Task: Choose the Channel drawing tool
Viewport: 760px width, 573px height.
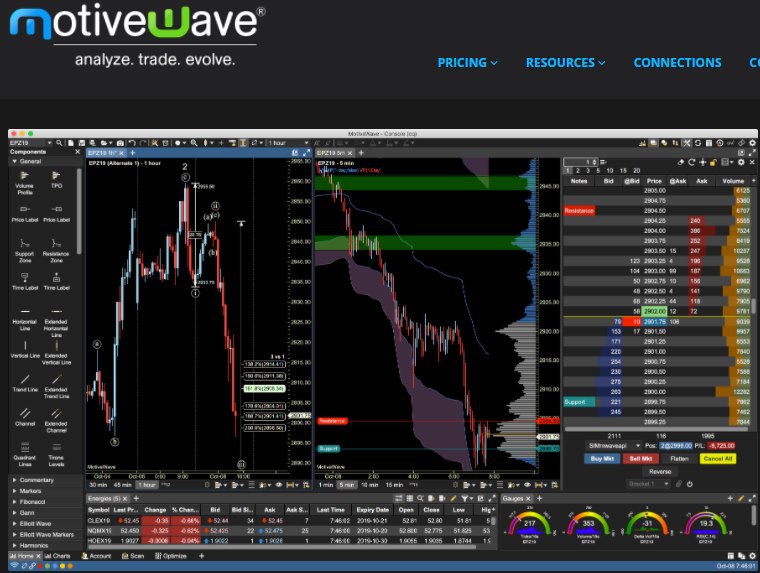Action: [x=25, y=417]
